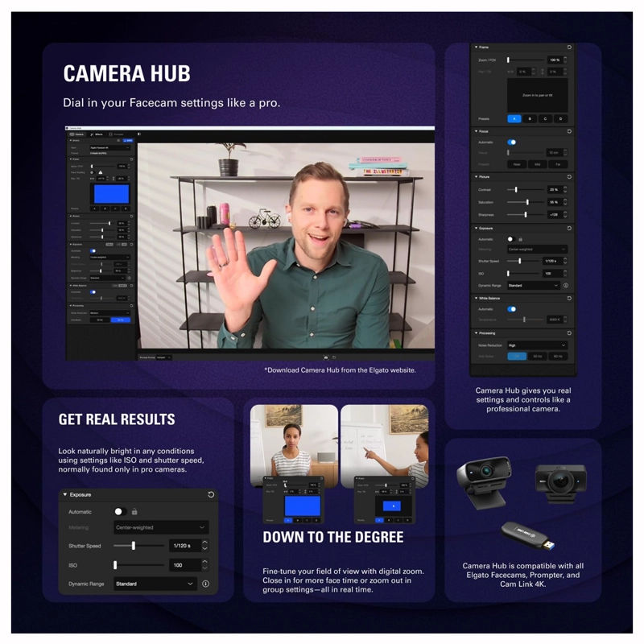Toggle Automatic focus in the Focus section
644x644 pixels.
(512, 142)
